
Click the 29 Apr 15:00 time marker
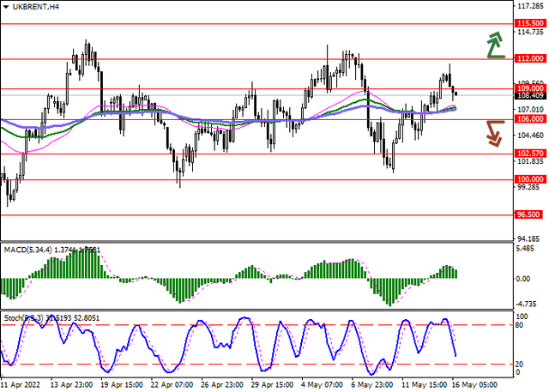coord(273,385)
